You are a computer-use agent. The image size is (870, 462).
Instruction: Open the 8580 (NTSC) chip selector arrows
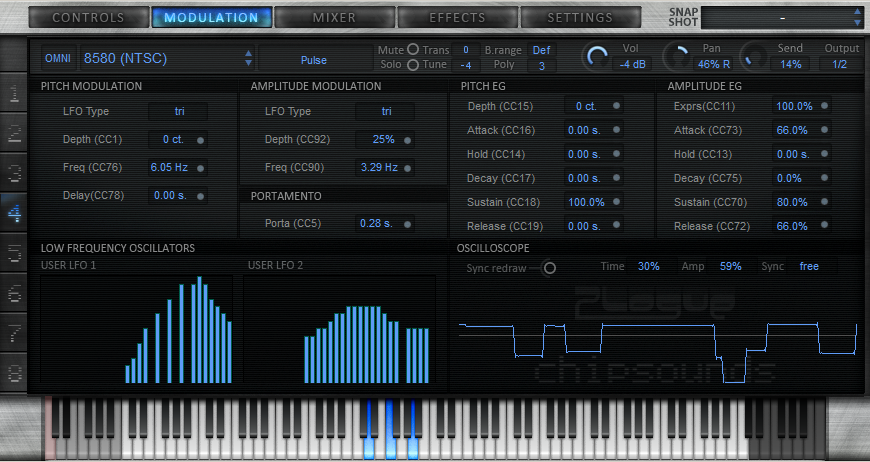coord(249,58)
